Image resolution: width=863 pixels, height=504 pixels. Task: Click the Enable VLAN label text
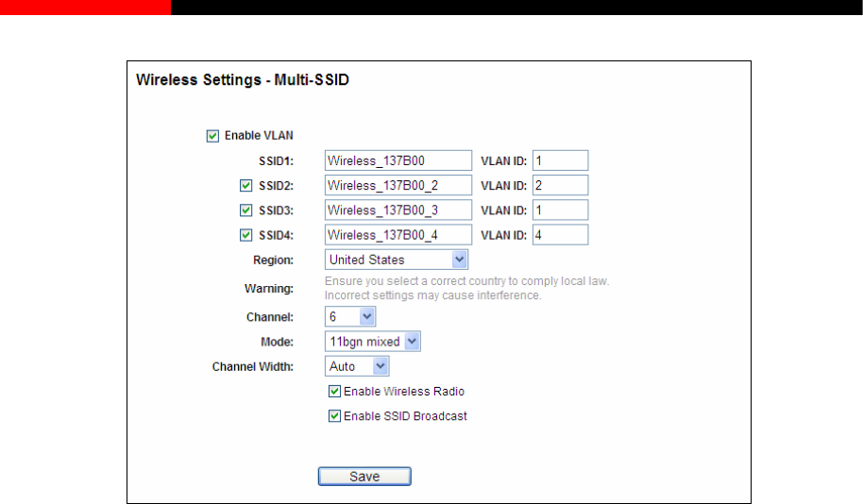click(259, 135)
